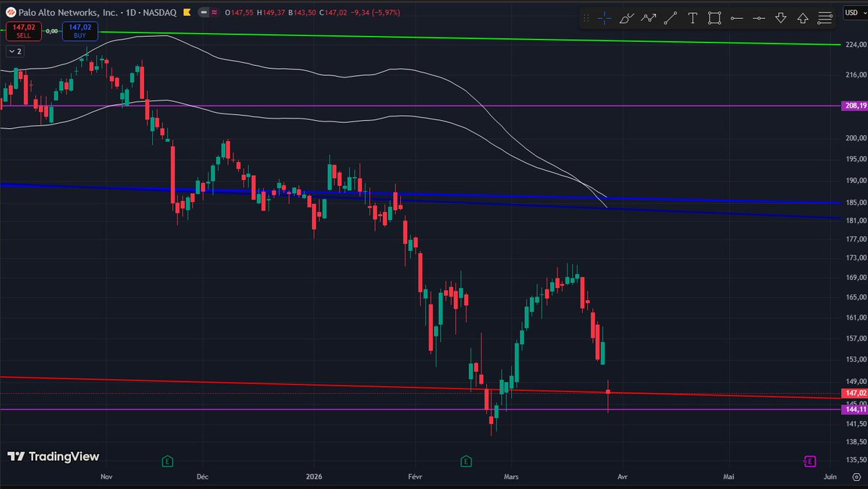Click the Mars label on time axis
The image size is (868, 489).
pos(511,477)
